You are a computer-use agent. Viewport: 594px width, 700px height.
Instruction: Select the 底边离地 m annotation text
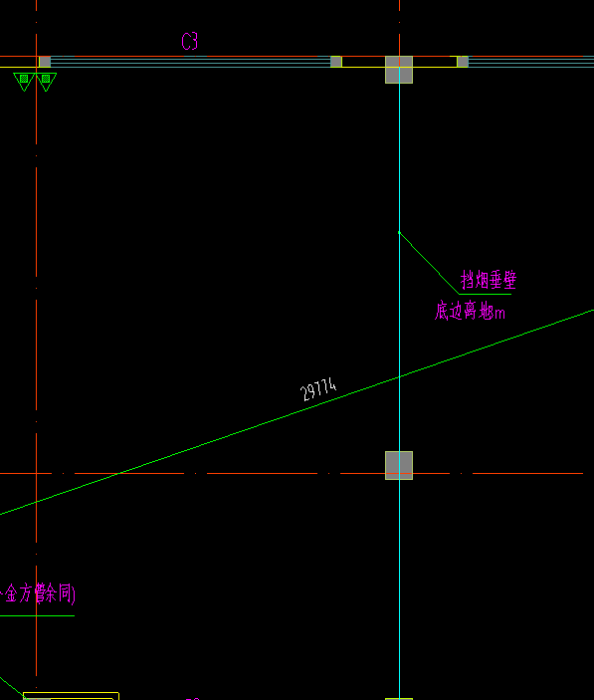point(470,311)
